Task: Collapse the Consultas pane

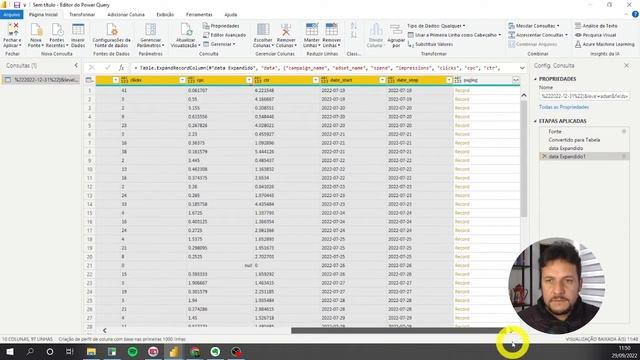Action: pyautogui.click(x=76, y=65)
